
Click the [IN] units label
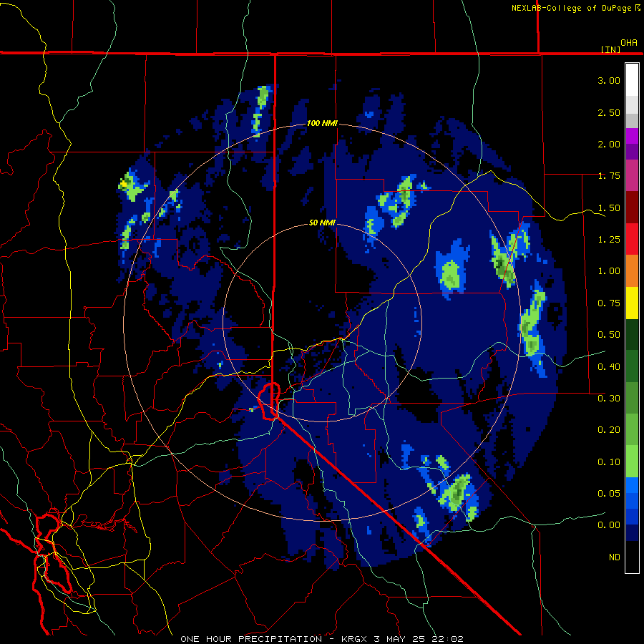[x=610, y=49]
